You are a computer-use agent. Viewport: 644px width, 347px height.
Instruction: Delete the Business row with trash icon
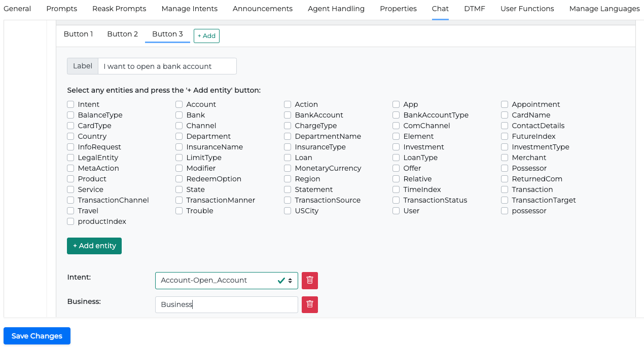[x=309, y=304]
